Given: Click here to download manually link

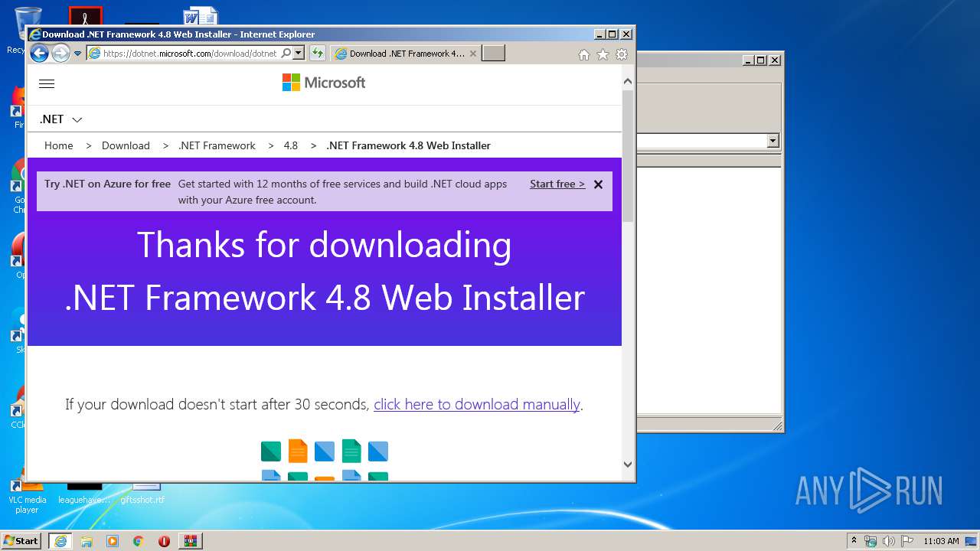Looking at the screenshot, I should tap(477, 404).
